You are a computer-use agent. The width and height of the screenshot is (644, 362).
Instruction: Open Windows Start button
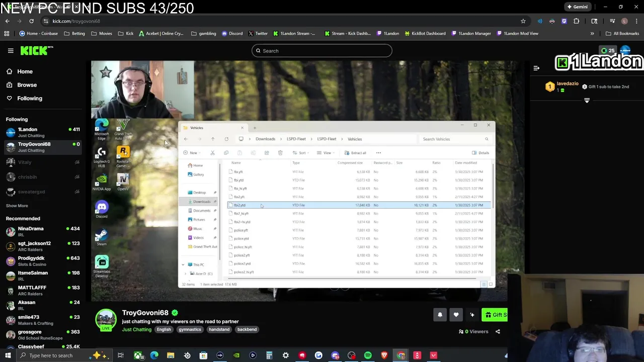pos(8,355)
